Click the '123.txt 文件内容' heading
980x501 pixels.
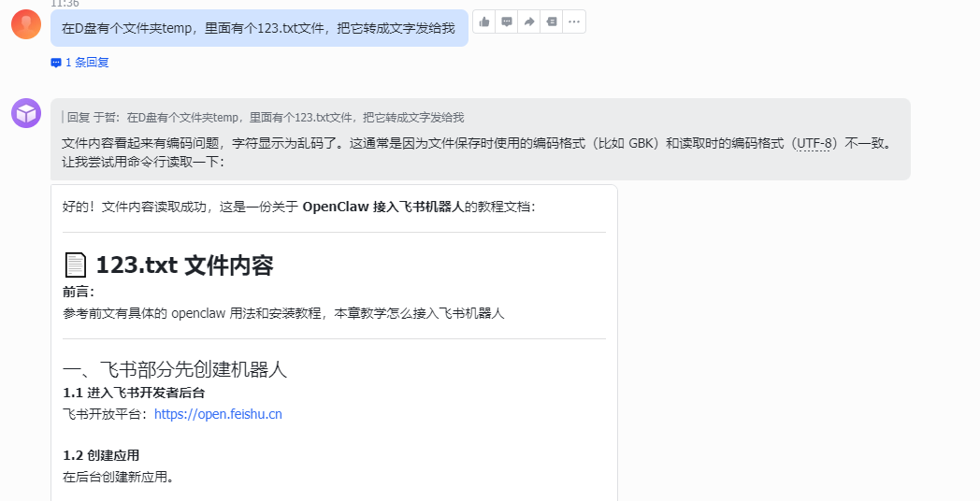184,265
